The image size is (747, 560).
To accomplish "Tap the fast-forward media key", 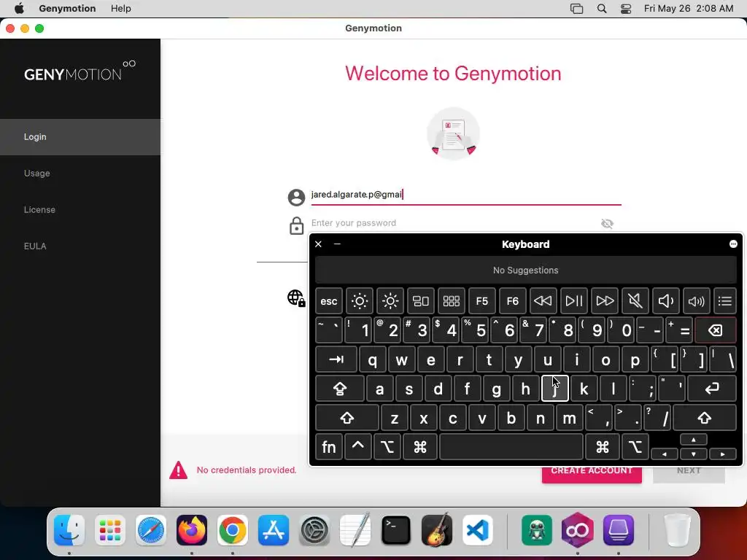I will (x=605, y=301).
